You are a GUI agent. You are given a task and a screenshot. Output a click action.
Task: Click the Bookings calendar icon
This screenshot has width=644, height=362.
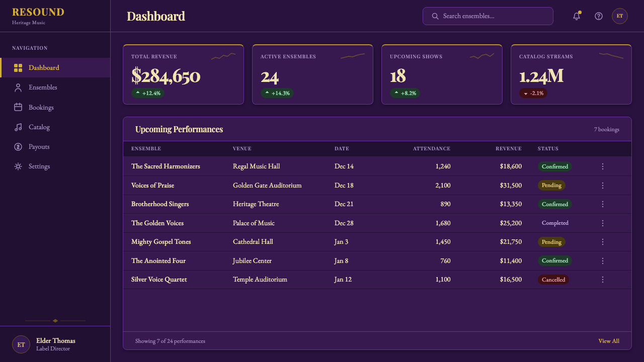click(x=18, y=107)
